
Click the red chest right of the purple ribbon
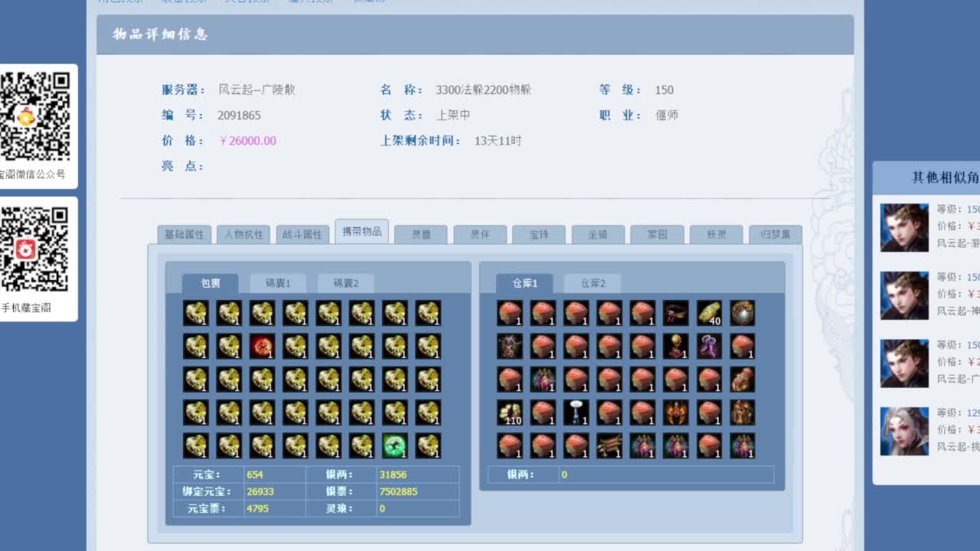coord(743,346)
